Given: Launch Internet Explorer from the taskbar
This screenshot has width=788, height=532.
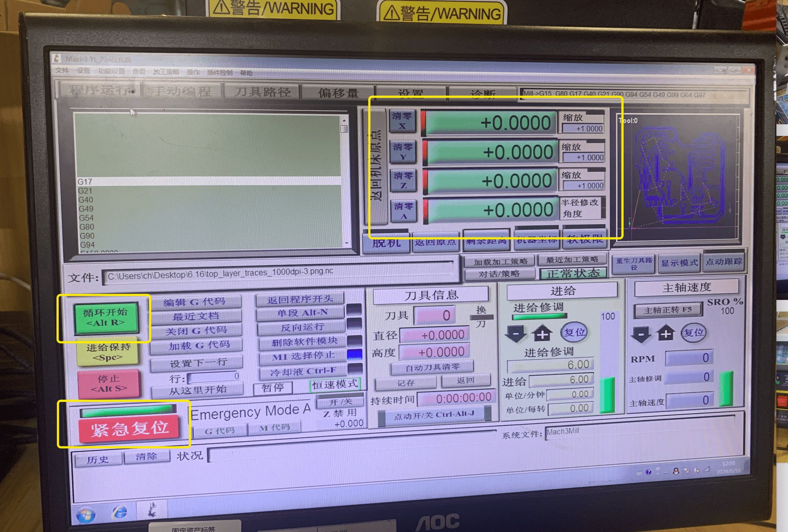Looking at the screenshot, I should (120, 513).
